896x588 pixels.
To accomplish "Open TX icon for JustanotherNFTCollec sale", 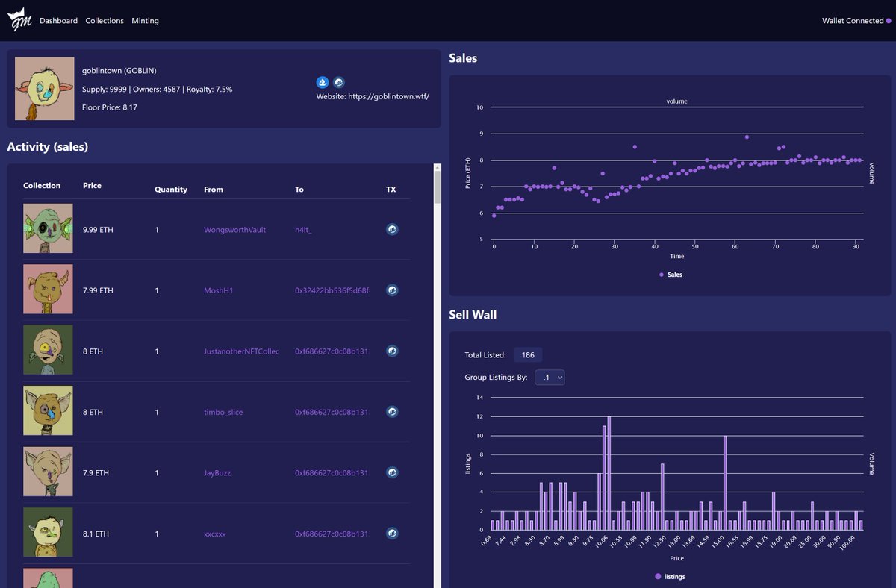I will (x=392, y=351).
